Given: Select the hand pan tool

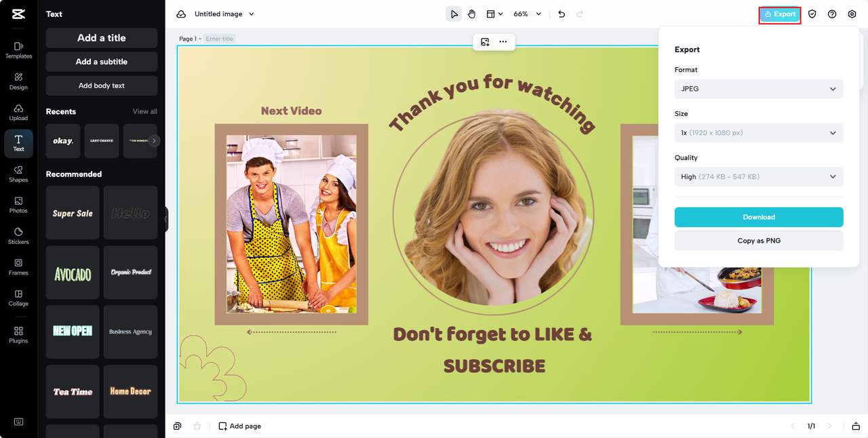Looking at the screenshot, I should (471, 14).
